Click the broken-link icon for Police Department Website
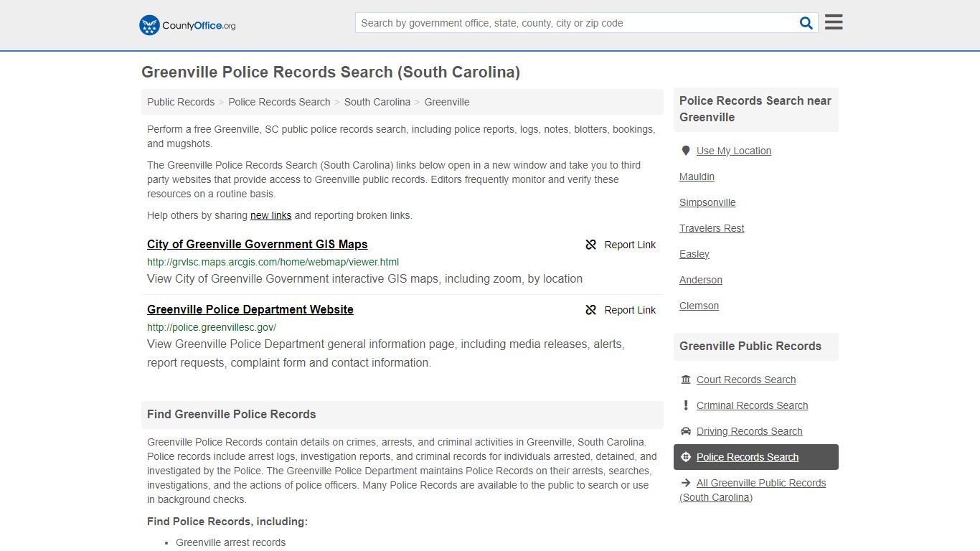The height and width of the screenshot is (551, 980). tap(590, 310)
